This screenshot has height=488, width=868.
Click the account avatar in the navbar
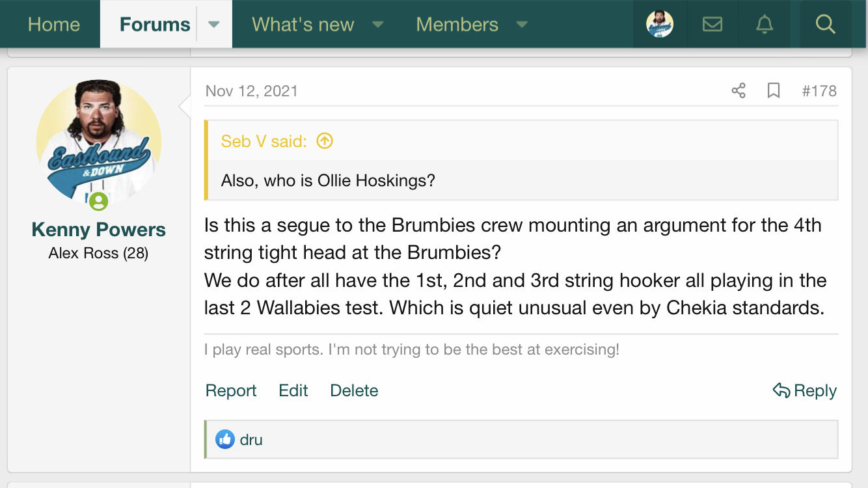[659, 25]
